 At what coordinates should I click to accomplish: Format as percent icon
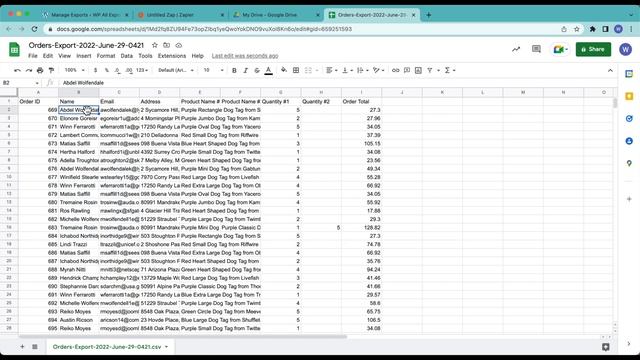coord(107,70)
